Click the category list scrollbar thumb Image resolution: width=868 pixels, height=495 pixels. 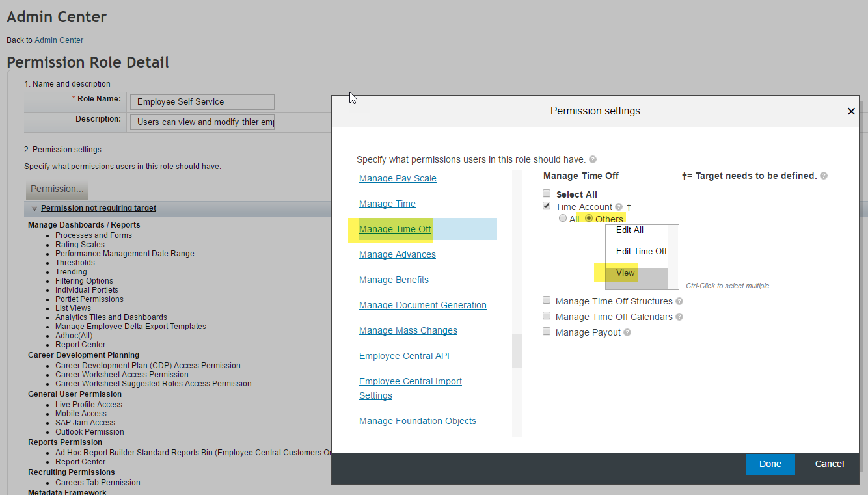click(517, 351)
